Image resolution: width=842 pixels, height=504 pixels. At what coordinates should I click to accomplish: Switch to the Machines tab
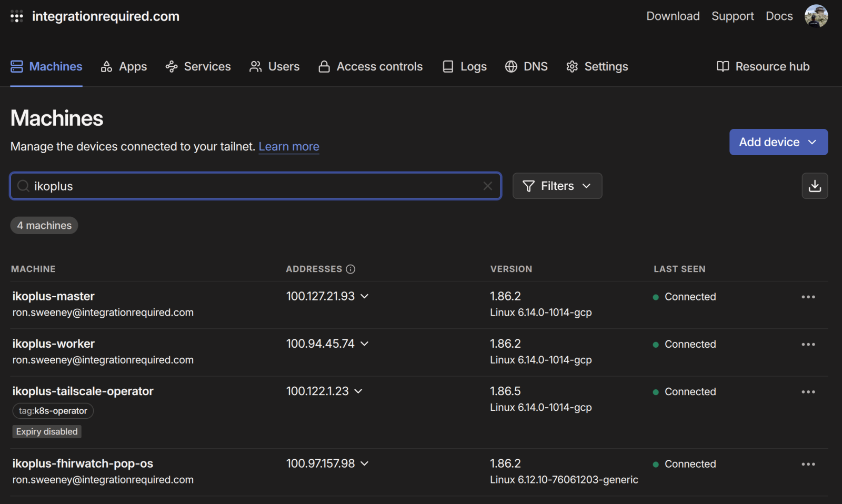[x=46, y=66]
